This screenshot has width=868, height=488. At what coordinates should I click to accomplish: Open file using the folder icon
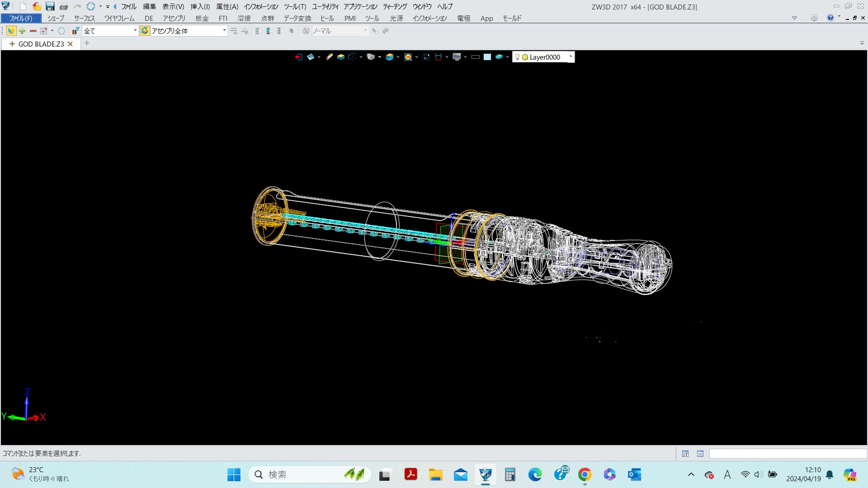(37, 6)
